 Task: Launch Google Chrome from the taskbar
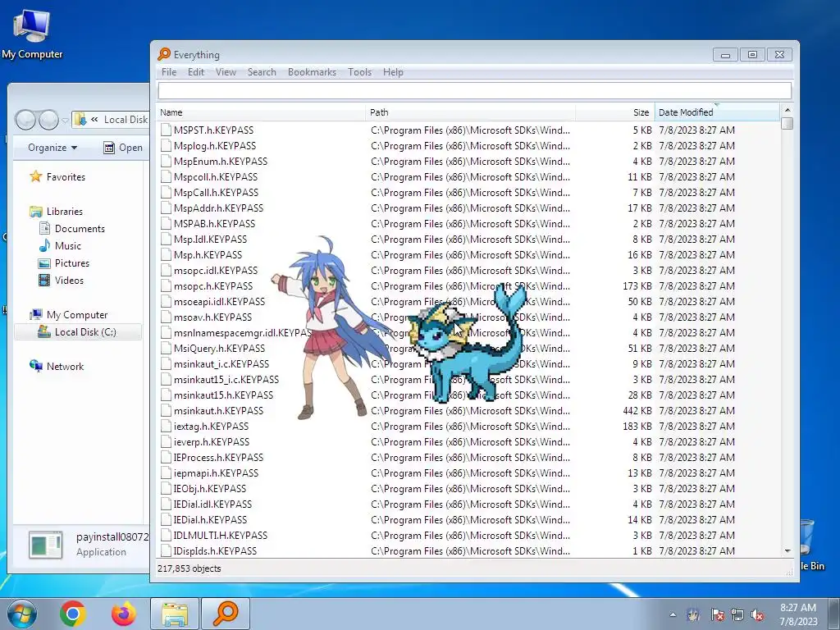tap(73, 614)
